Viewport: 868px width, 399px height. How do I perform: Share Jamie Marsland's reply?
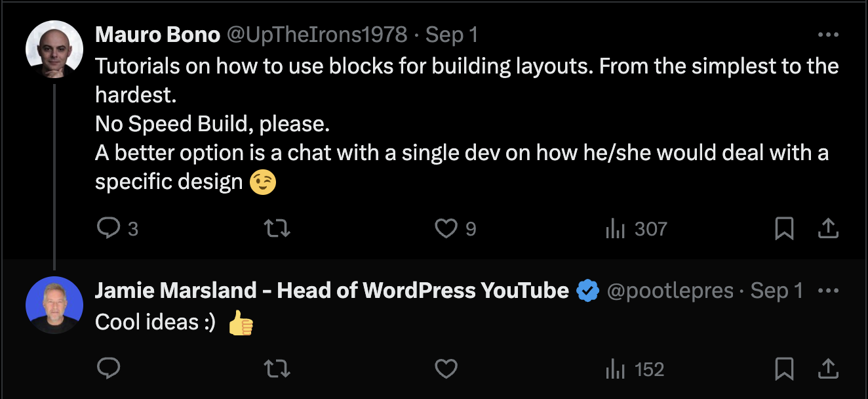[x=828, y=369]
